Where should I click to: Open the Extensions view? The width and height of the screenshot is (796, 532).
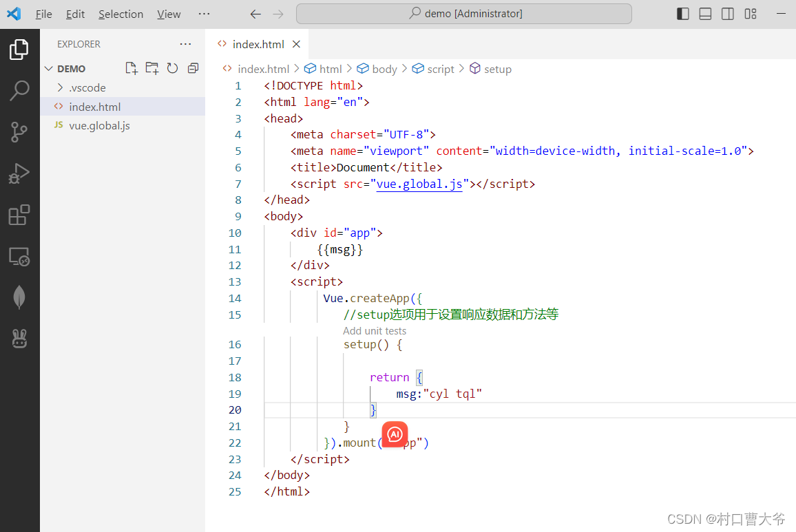[x=20, y=215]
